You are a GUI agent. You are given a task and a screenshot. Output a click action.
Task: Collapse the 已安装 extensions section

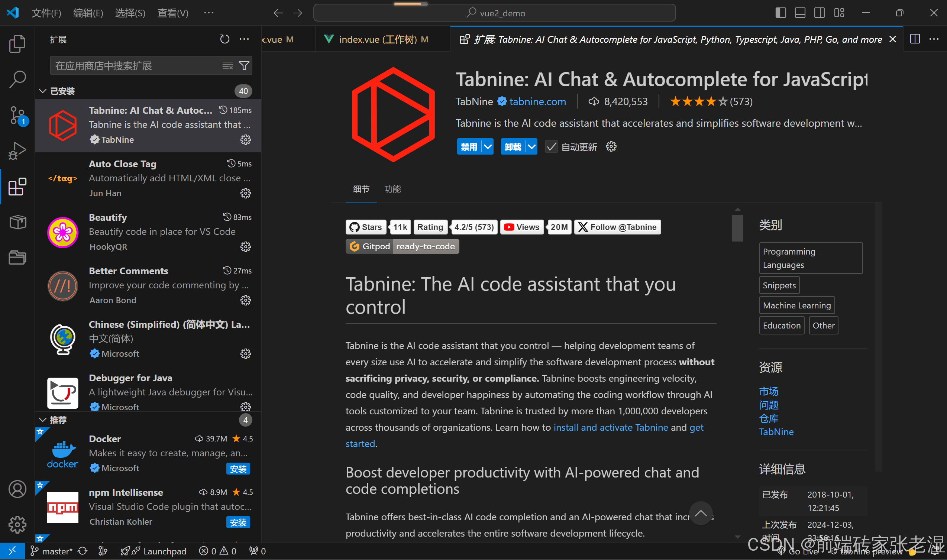43,91
